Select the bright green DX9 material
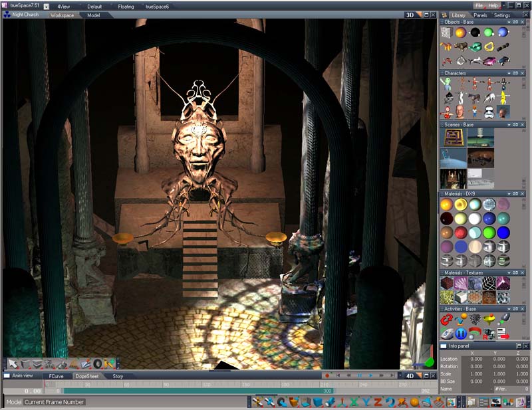Image resolution: width=532 pixels, height=410 pixels. [489, 233]
